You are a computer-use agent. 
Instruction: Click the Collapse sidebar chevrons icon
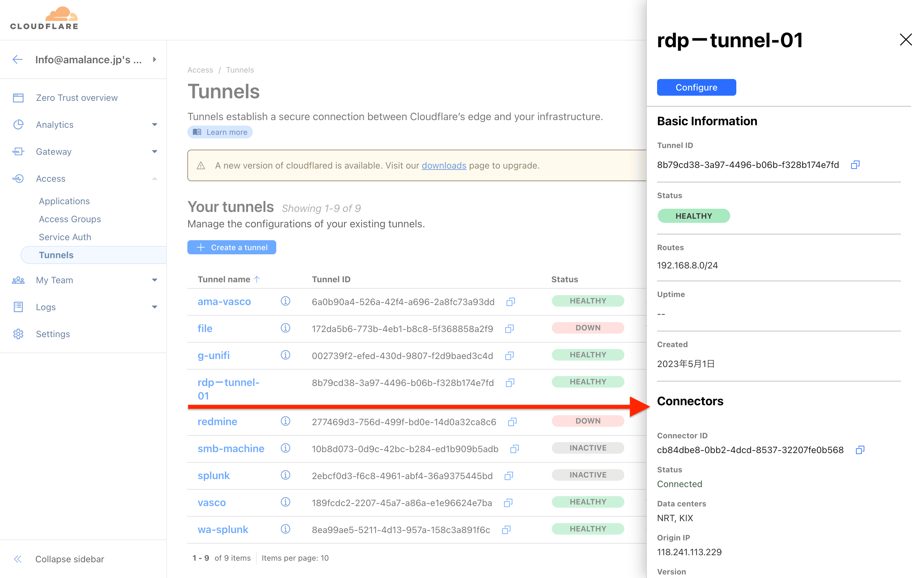tap(18, 559)
